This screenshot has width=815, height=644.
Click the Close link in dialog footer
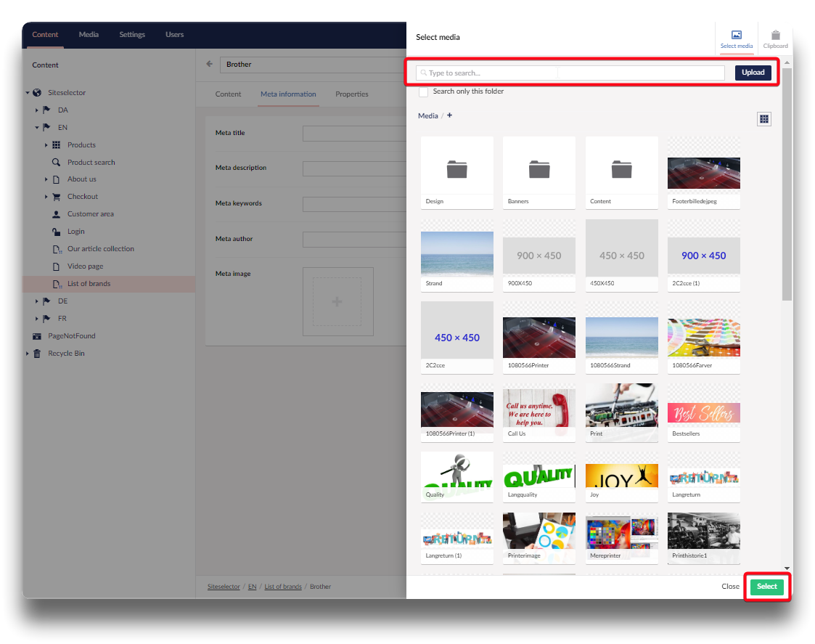click(x=730, y=587)
